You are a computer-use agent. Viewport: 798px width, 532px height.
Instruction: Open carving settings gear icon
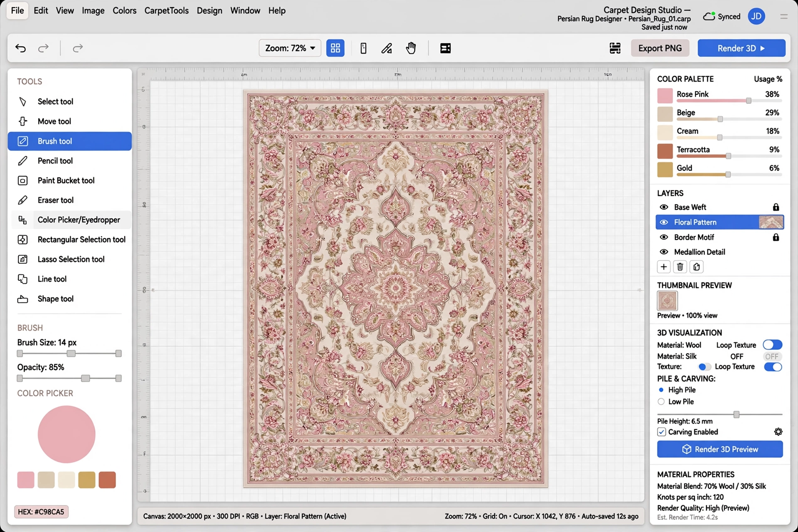tap(778, 432)
